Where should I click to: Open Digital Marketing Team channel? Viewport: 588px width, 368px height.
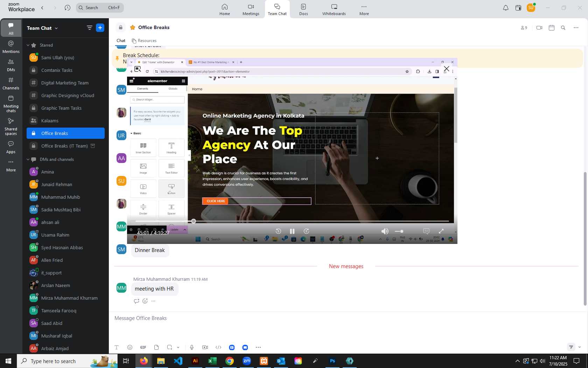65,83
